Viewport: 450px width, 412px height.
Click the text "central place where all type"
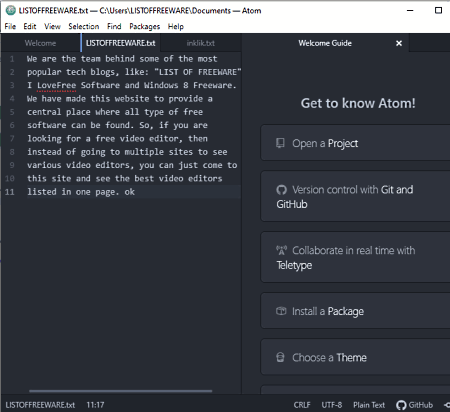pyautogui.click(x=95, y=112)
